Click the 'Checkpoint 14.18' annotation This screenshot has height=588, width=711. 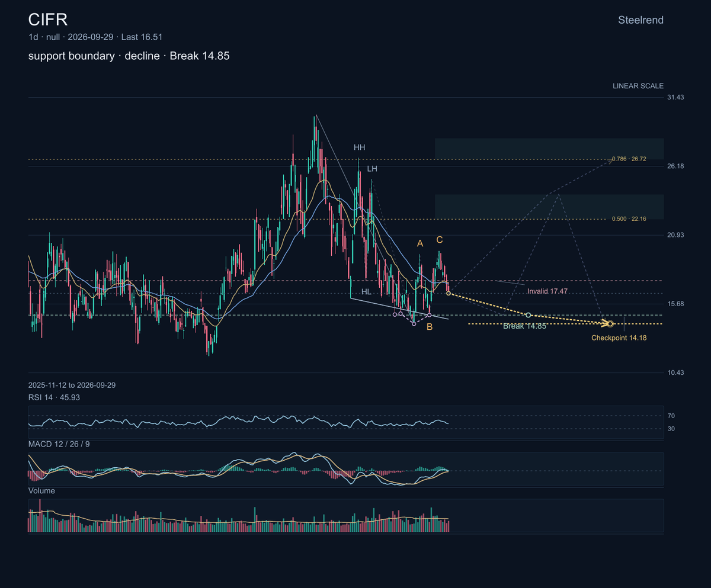(x=619, y=338)
